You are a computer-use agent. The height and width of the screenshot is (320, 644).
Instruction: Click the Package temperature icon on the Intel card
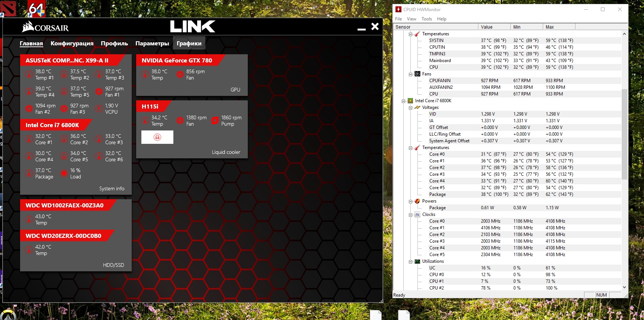29,173
